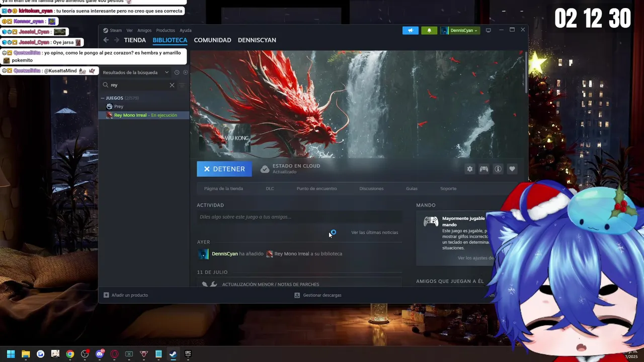The height and width of the screenshot is (362, 644).
Task: Clear the library search with X
Action: point(172,85)
